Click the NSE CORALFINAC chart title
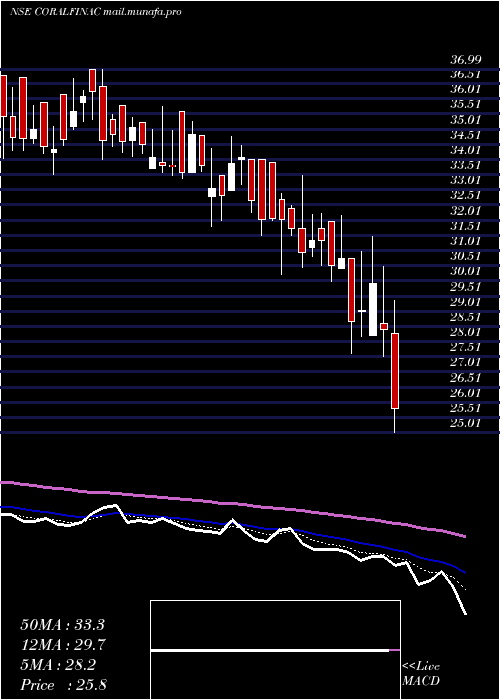Screen dimensions: 500x700 point(96,12)
